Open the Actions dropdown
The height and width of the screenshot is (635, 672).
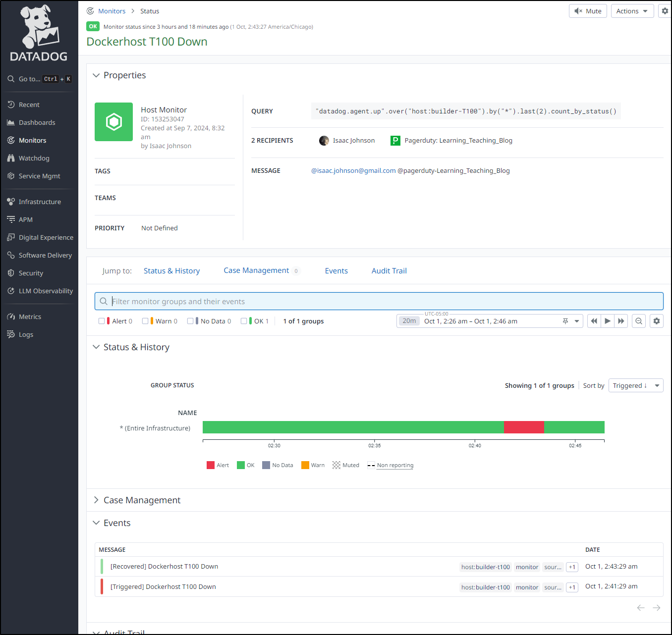coord(632,11)
